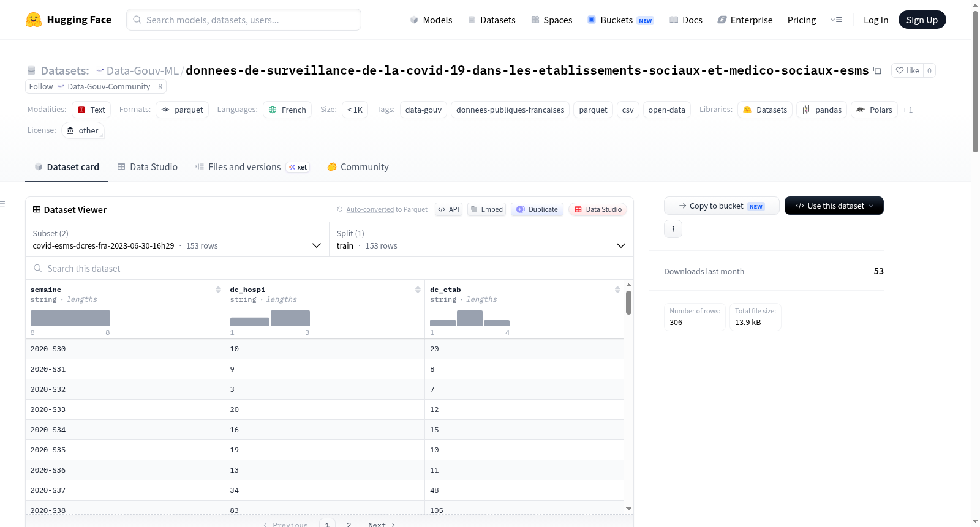This screenshot has width=980, height=527.
Task: Copy the dataset name with copy icon
Action: pyautogui.click(x=877, y=70)
